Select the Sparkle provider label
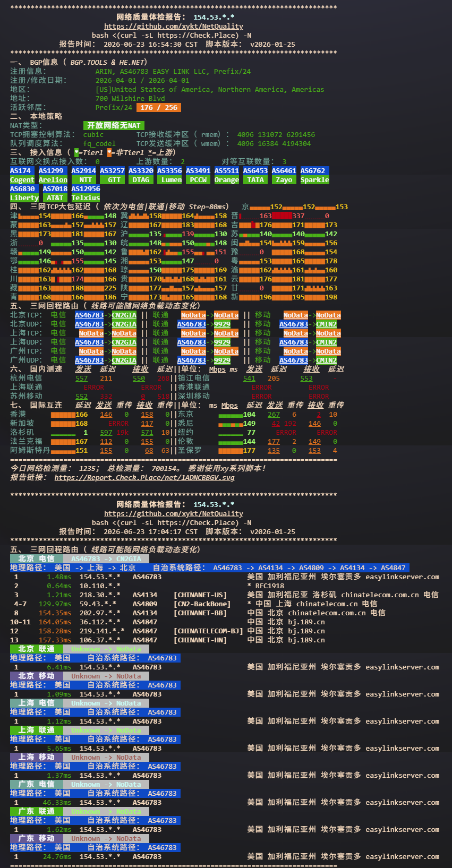Image resolution: width=452 pixels, height=868 pixels. [x=315, y=179]
